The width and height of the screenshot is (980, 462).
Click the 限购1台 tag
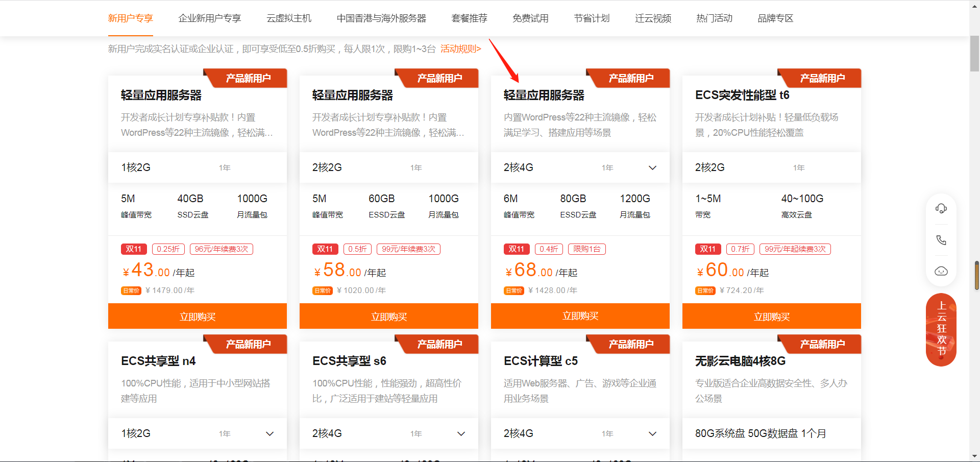(587, 249)
